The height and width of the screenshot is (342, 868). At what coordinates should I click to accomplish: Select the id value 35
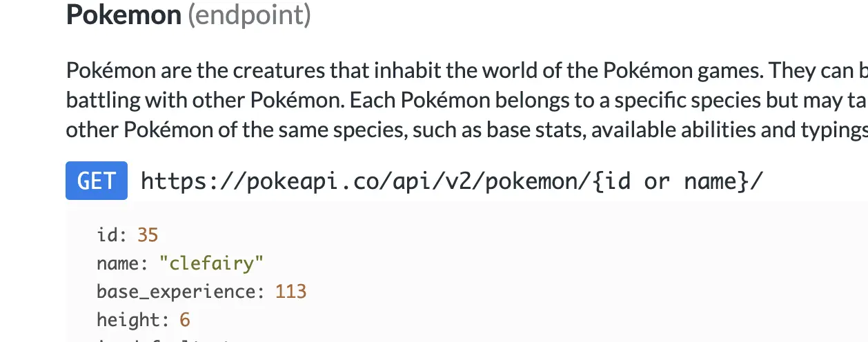coord(148,235)
